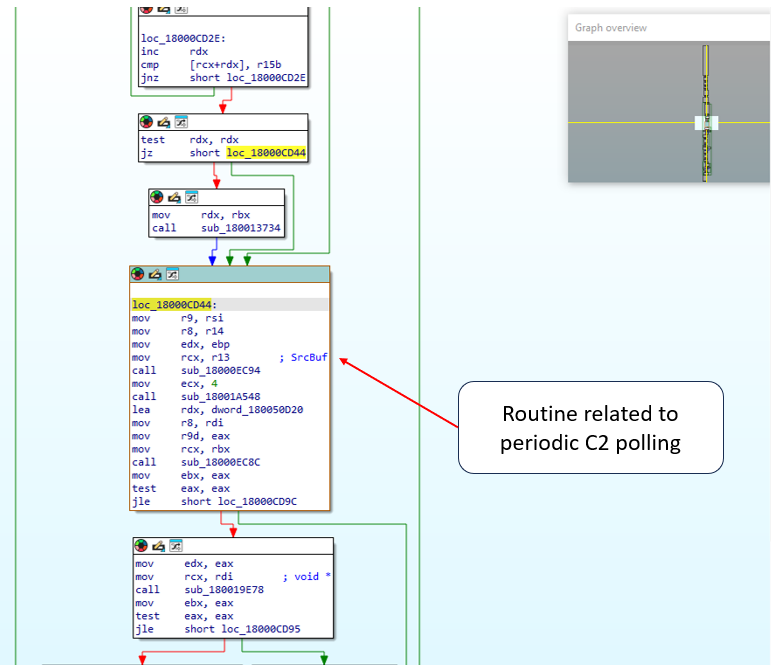
Task: Click the group-nodes icon on the sub_180013734 call node
Action: [x=192, y=197]
